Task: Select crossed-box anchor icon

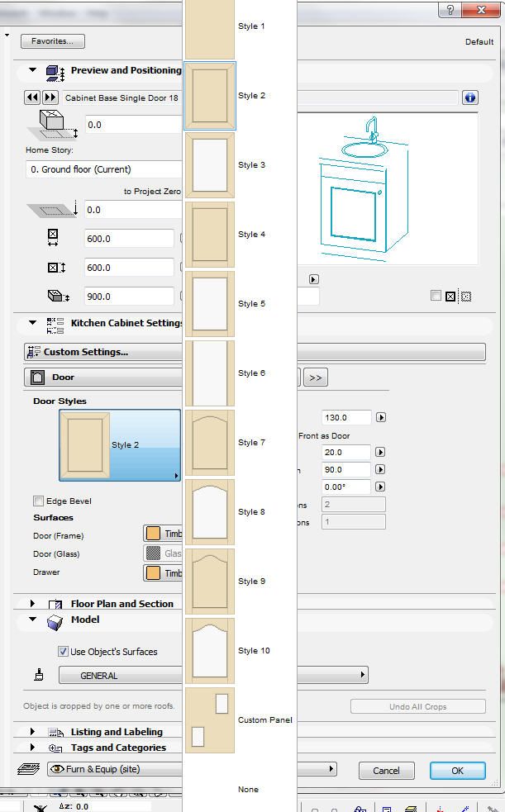Action: 450,297
